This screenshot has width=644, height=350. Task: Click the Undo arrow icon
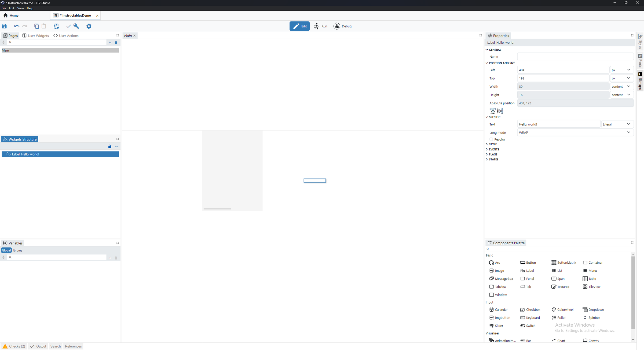pyautogui.click(x=17, y=26)
